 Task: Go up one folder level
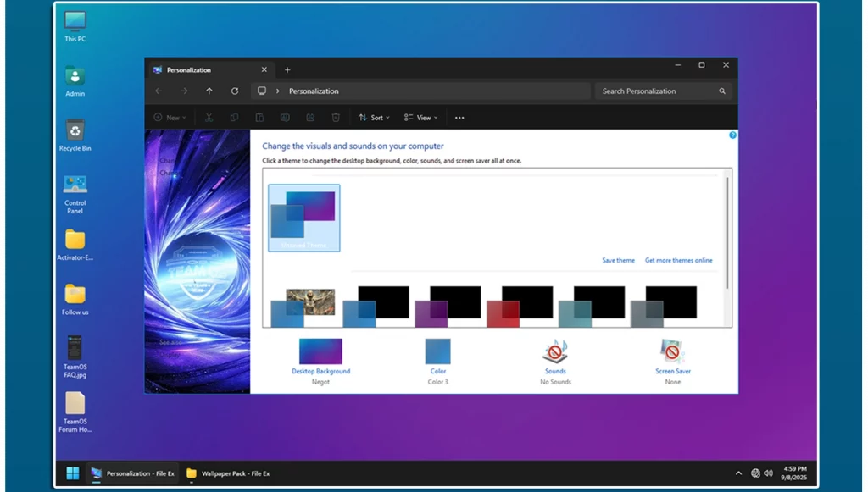209,91
